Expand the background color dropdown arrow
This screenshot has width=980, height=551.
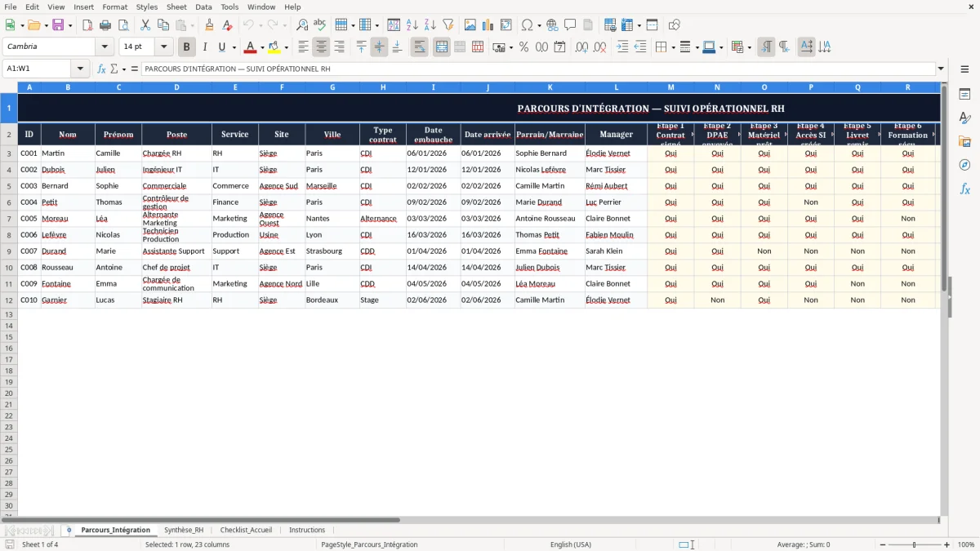pos(286,47)
